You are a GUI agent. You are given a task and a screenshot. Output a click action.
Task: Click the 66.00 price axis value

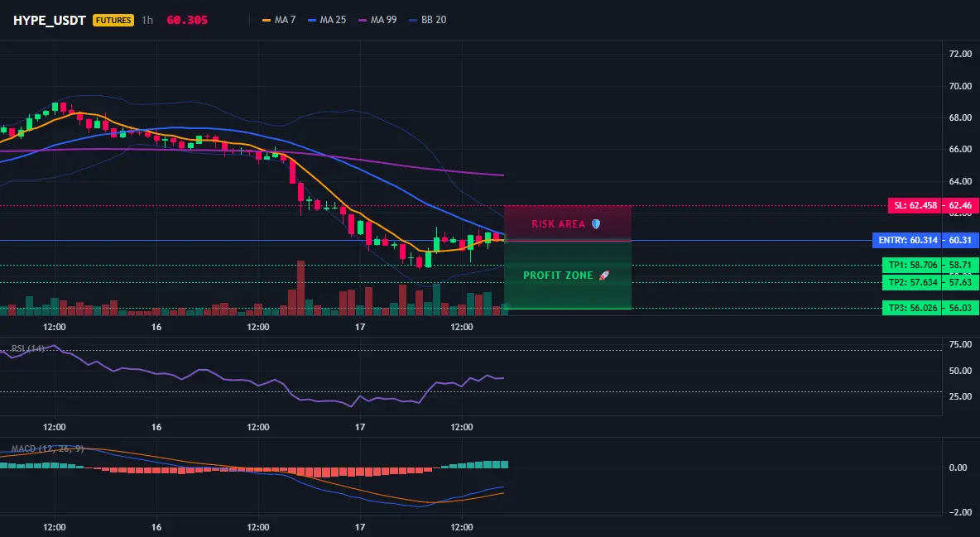pos(960,150)
